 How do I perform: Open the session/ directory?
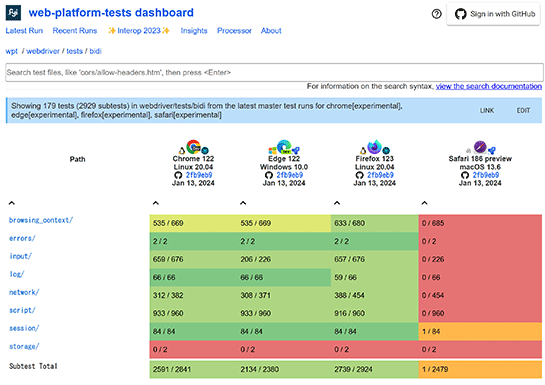[24, 328]
